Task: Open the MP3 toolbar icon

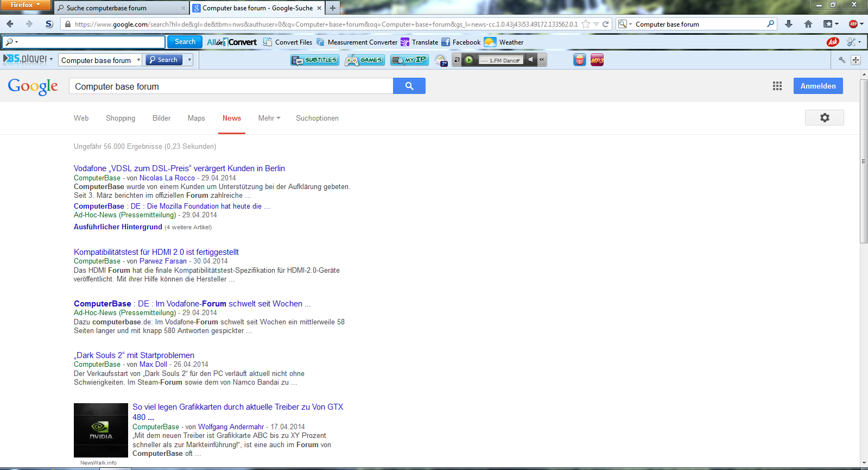Action: [x=597, y=60]
